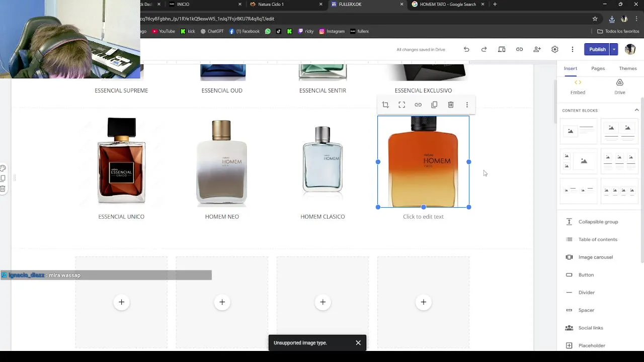Viewport: 644px width, 362px height.
Task: Edit the 'Click to edit text' caption
Action: coord(423,217)
